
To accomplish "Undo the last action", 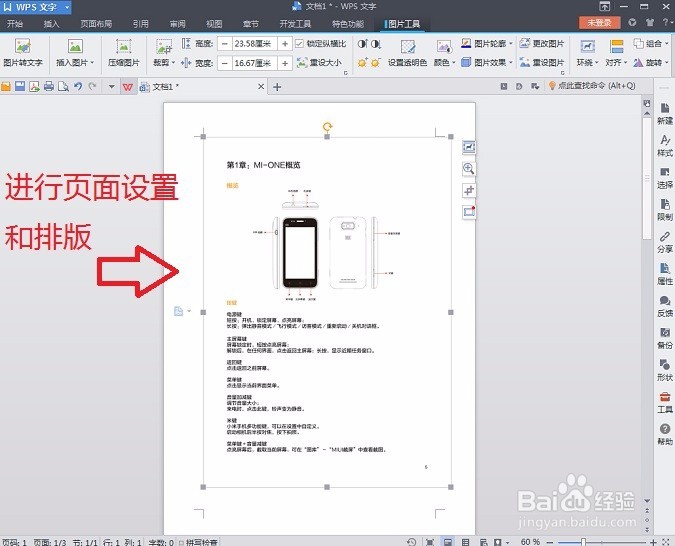I will 78,87.
